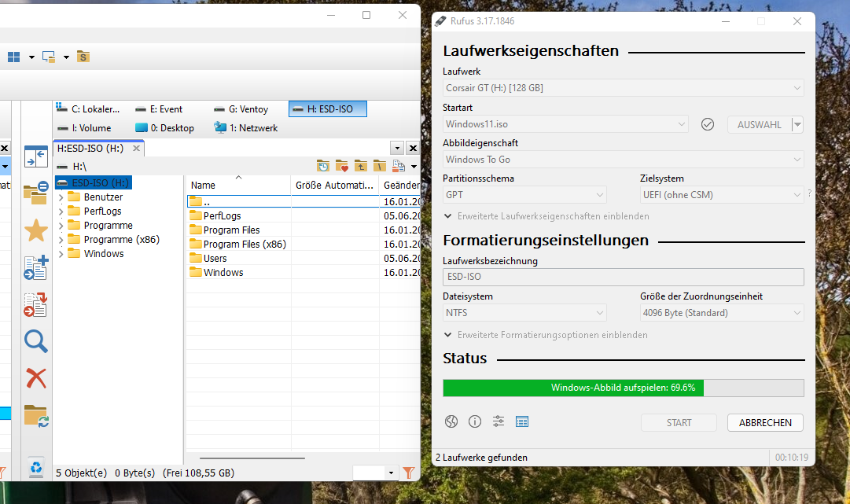Select drive C: Lokaler in drive bar
The width and height of the screenshot is (850, 504).
tap(88, 109)
